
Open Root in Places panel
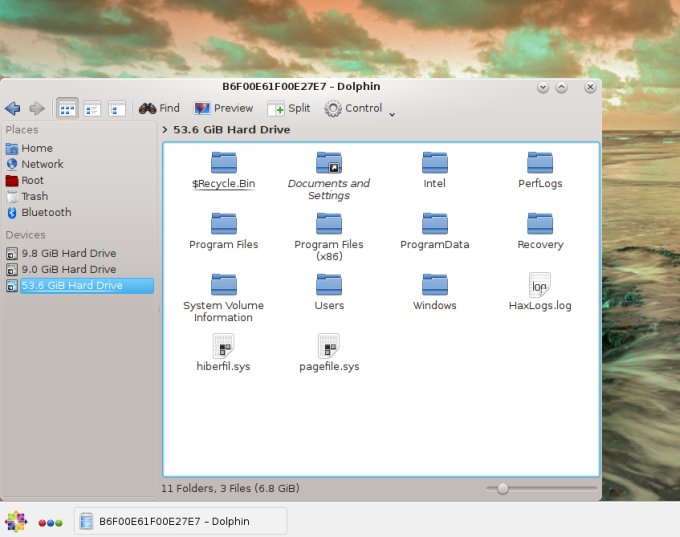click(x=25, y=180)
